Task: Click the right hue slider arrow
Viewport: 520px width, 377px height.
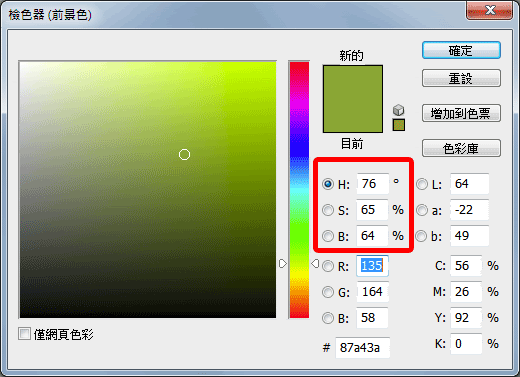Action: [x=315, y=264]
